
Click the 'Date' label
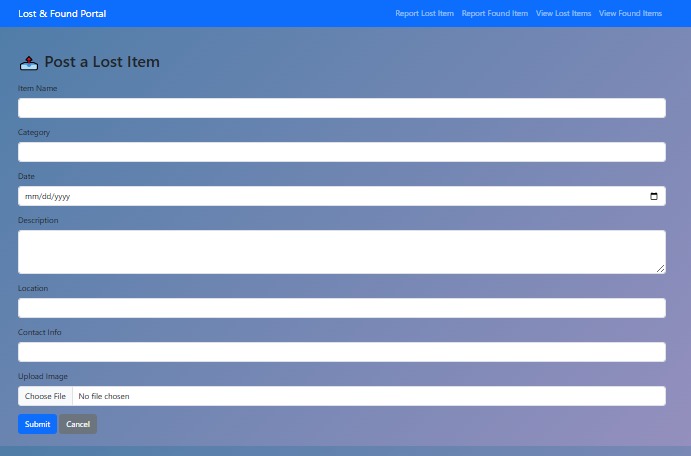click(x=26, y=176)
